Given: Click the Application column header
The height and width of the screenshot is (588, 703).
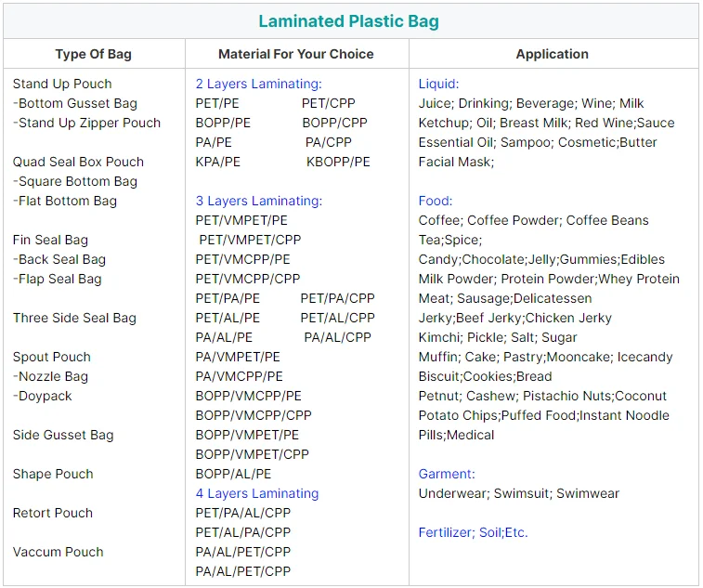Looking at the screenshot, I should (552, 54).
